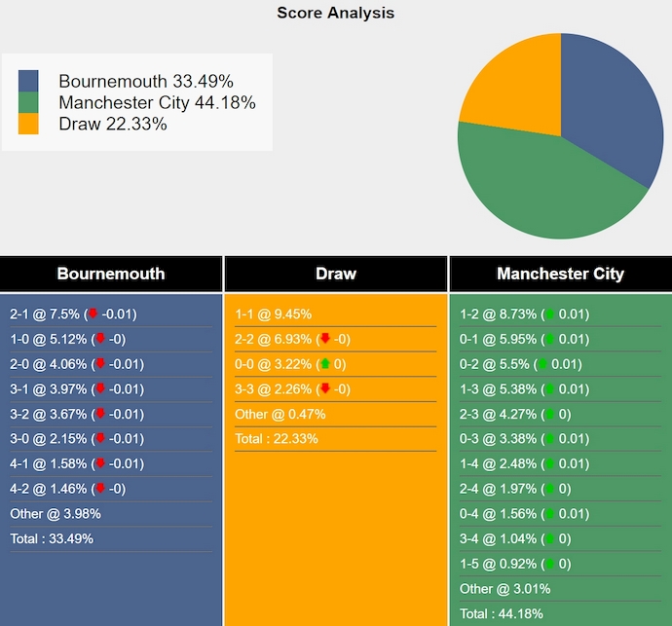The image size is (672, 626).
Task: Select the Bournemouth column header
Action: click(111, 274)
